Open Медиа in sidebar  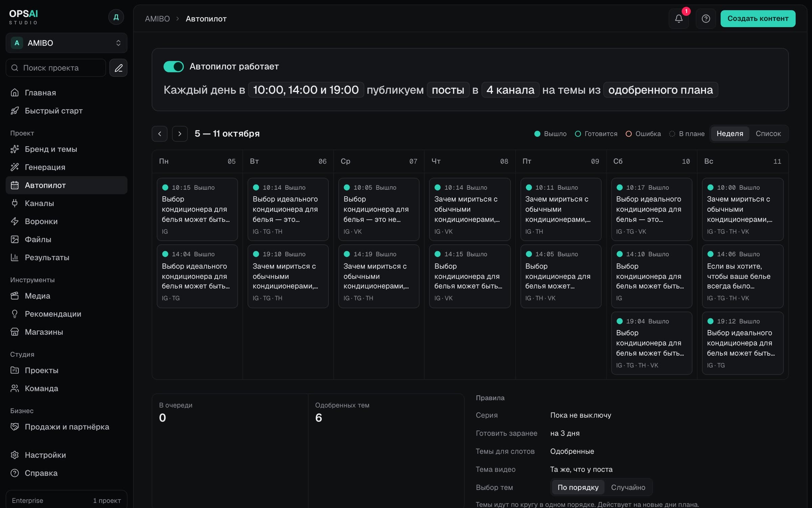[x=67, y=296]
